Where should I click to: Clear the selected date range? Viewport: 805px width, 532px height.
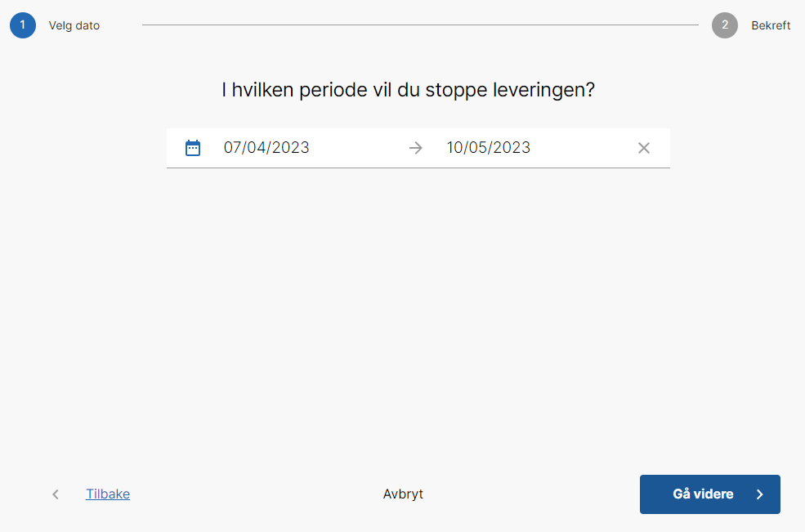point(644,148)
